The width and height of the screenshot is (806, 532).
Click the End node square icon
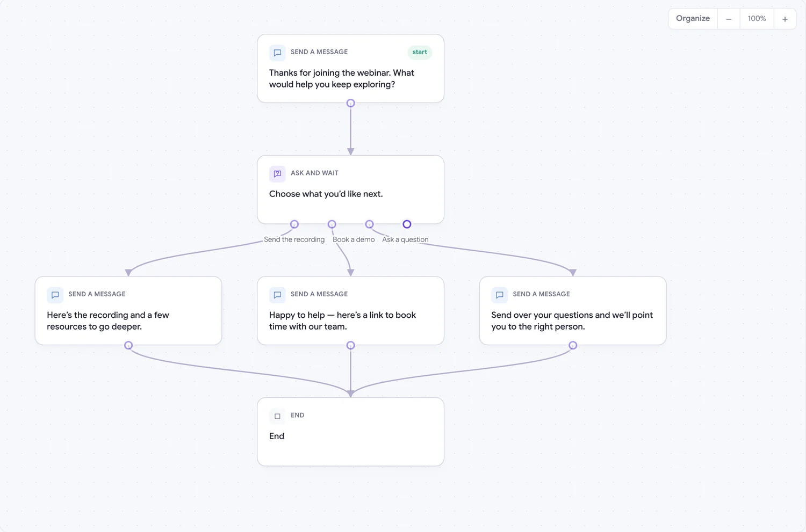point(277,416)
